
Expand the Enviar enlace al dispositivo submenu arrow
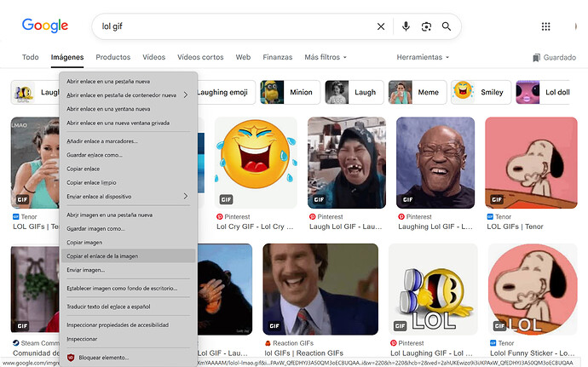click(x=186, y=196)
